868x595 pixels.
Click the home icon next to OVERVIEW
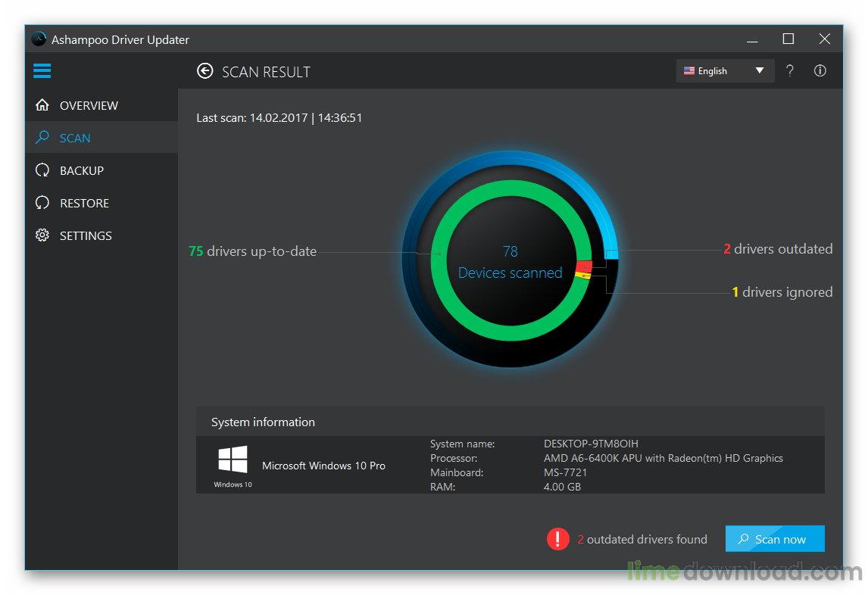pyautogui.click(x=42, y=104)
